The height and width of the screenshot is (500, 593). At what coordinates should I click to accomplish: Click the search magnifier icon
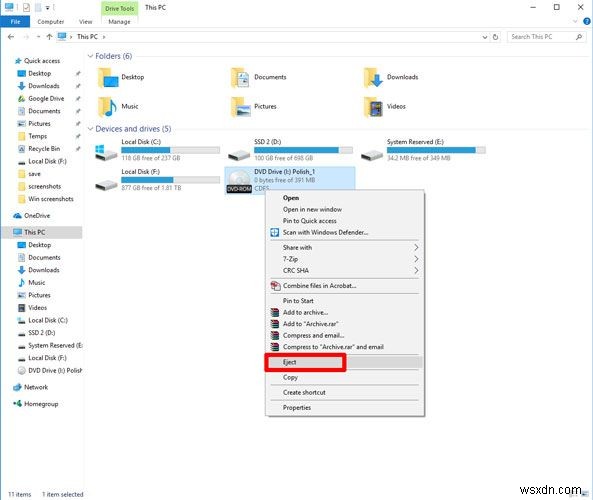point(579,37)
